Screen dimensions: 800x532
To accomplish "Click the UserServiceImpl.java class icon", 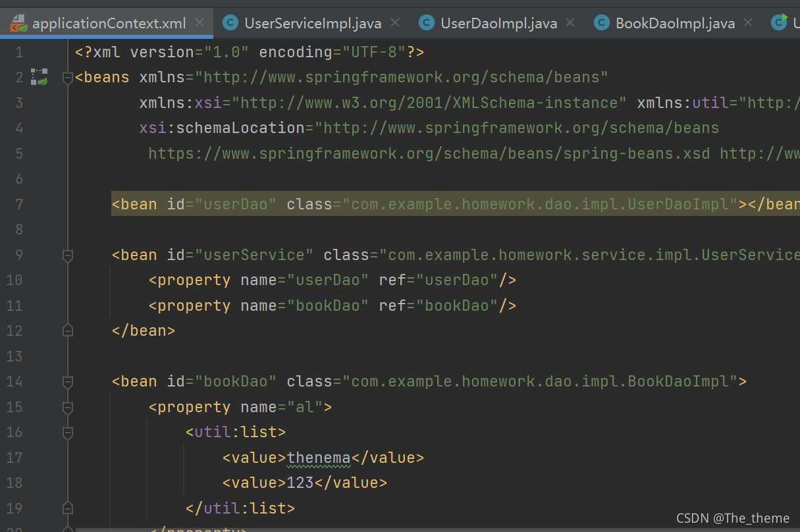I will 230,23.
